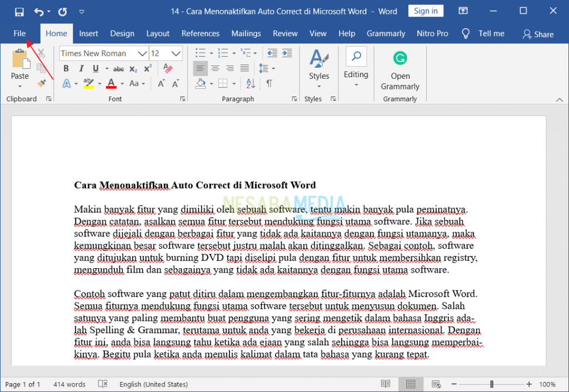Toggle underline formatting
The width and height of the screenshot is (569, 392).
[x=94, y=68]
